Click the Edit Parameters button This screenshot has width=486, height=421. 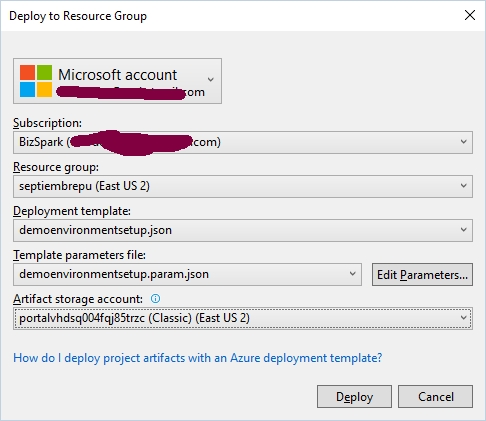click(422, 275)
